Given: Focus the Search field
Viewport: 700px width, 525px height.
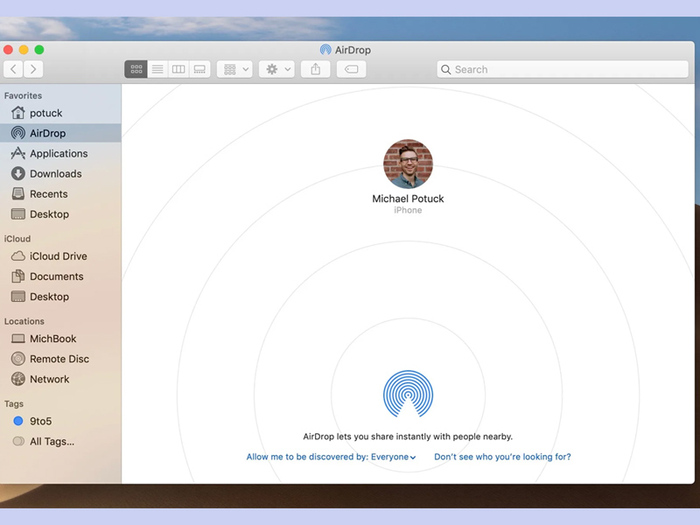Looking at the screenshot, I should coord(562,69).
